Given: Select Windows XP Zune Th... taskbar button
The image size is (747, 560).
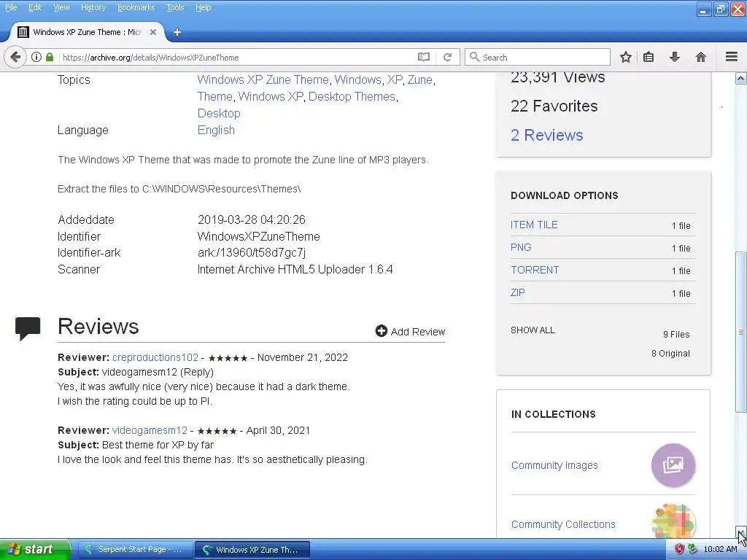Looking at the screenshot, I should [252, 550].
